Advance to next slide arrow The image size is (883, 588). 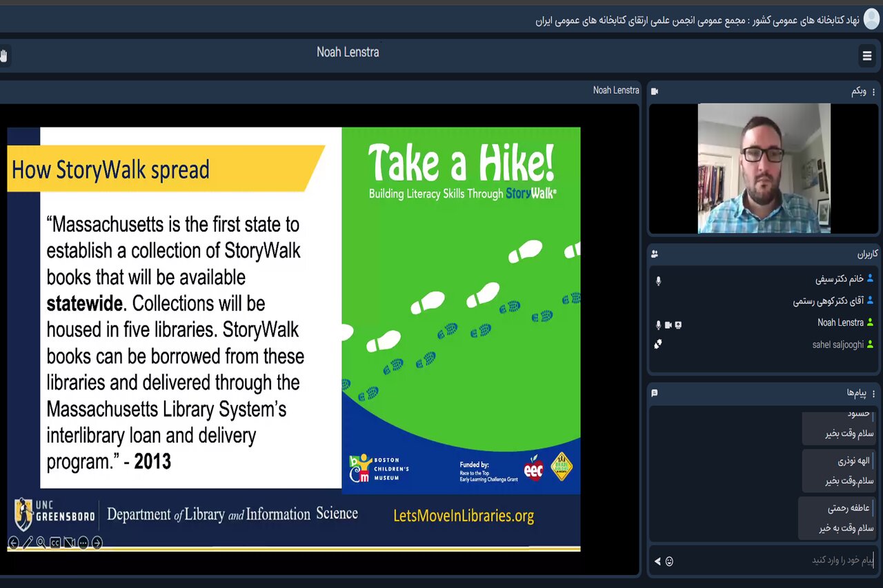pyautogui.click(x=97, y=543)
